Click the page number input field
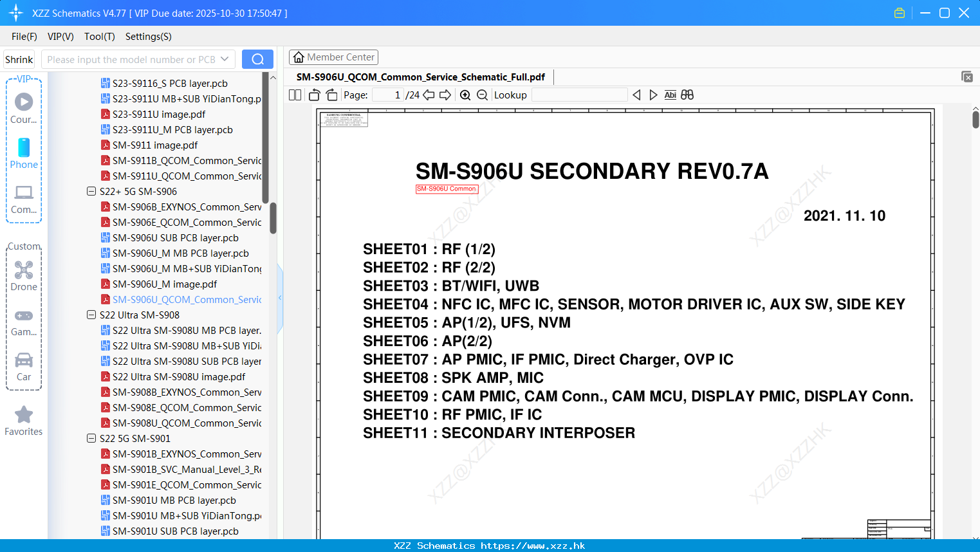This screenshot has height=552, width=980. pyautogui.click(x=387, y=95)
